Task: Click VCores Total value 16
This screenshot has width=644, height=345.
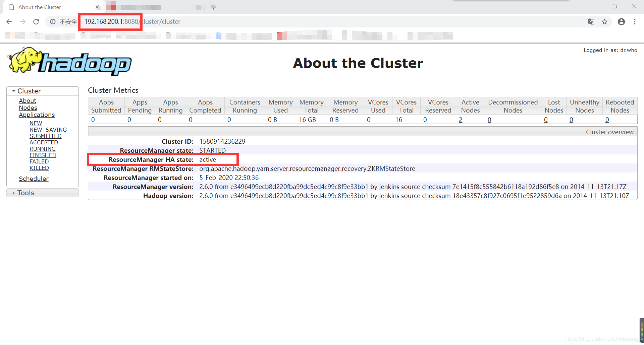Action: coord(398,120)
